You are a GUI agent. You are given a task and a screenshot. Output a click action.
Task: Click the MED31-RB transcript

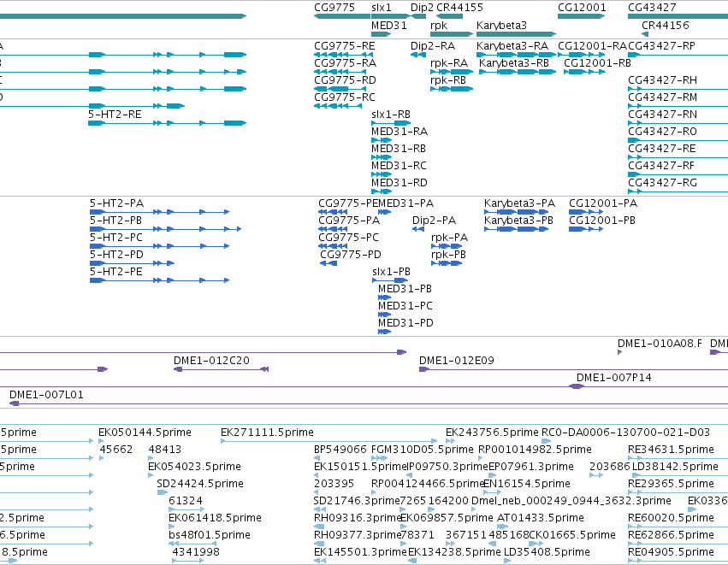pyautogui.click(x=382, y=157)
